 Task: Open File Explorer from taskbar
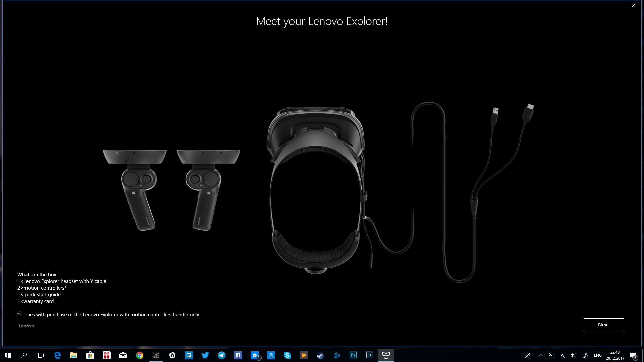pyautogui.click(x=74, y=355)
